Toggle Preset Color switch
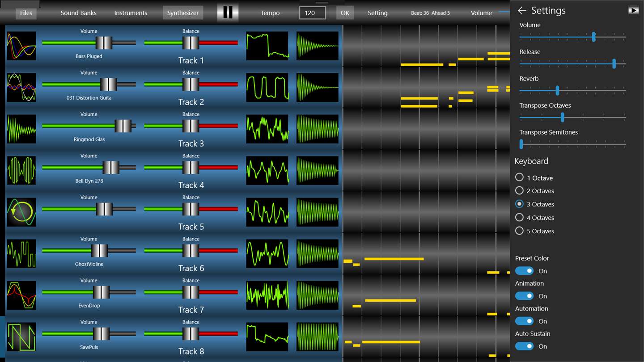This screenshot has height=362, width=644. click(x=524, y=271)
